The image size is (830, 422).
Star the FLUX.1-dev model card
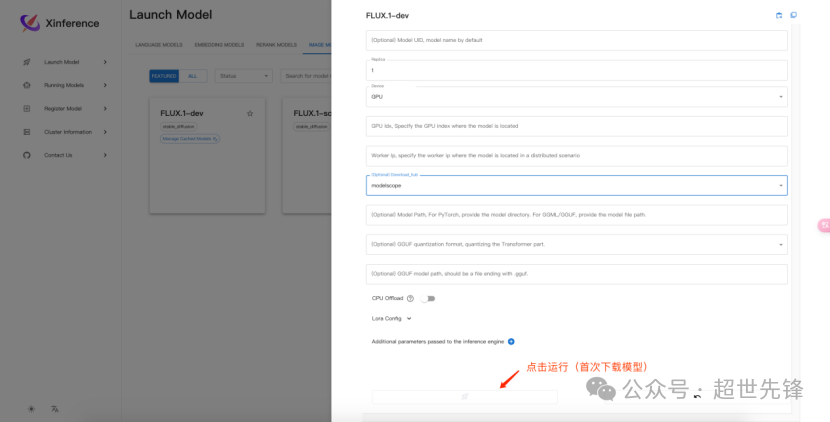[x=250, y=113]
